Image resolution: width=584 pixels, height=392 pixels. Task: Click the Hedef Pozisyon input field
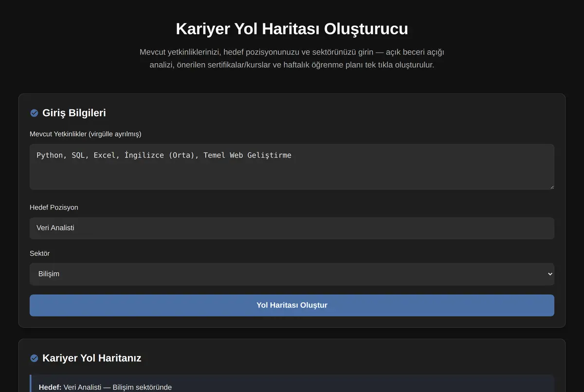click(x=292, y=228)
